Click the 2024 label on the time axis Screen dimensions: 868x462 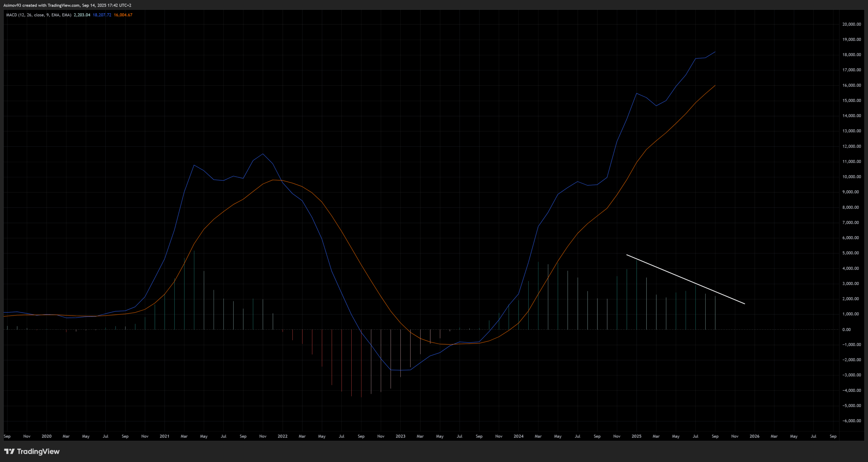518,436
